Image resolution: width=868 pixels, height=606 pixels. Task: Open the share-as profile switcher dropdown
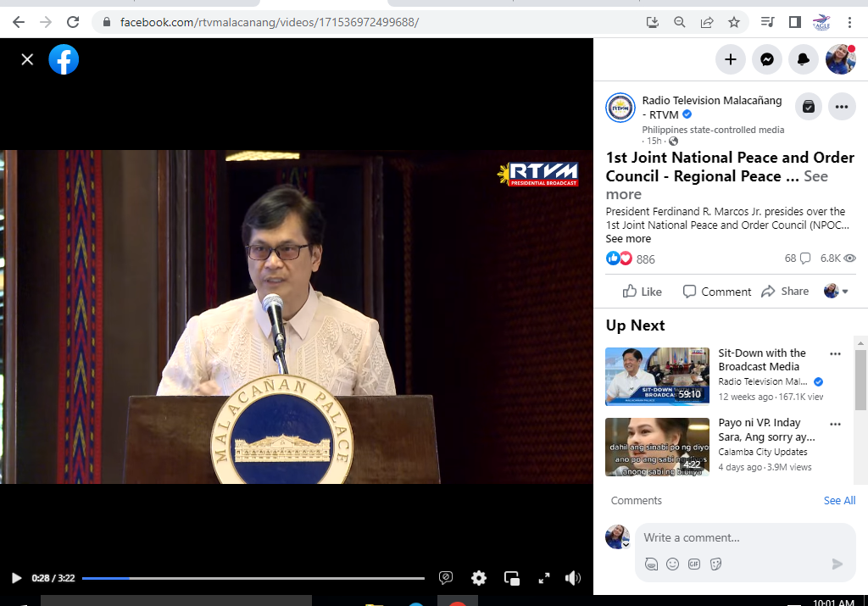(836, 292)
